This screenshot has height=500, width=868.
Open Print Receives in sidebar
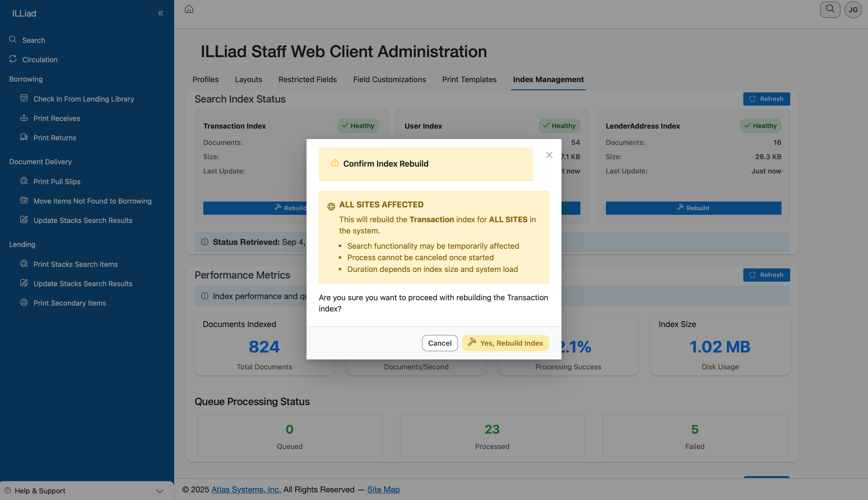[x=57, y=118]
